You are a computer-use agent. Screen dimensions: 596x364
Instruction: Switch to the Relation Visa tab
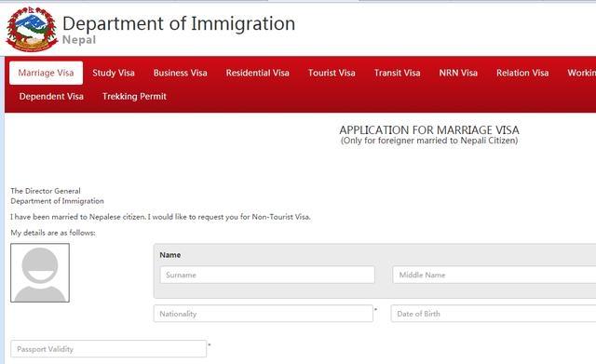(x=522, y=73)
